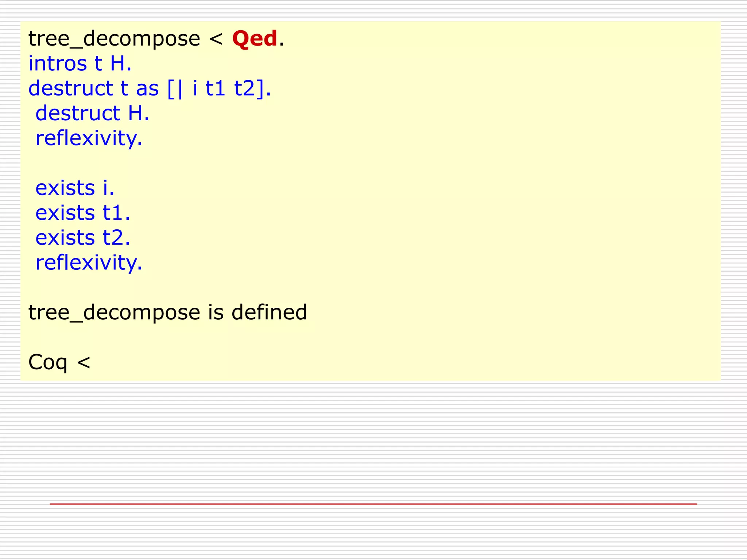
Task: Click the 'exists t1.' line
Action: (83, 213)
